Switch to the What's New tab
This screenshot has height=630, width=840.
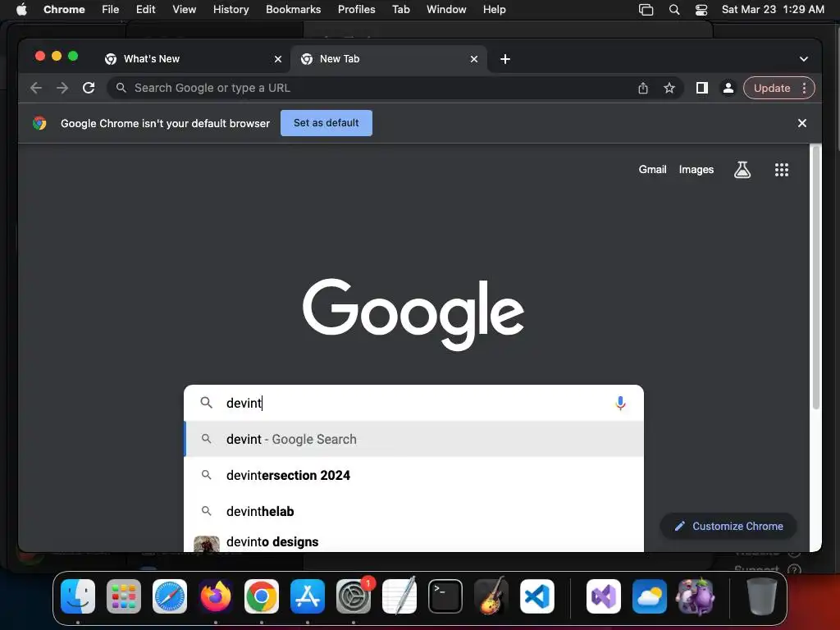tap(193, 59)
